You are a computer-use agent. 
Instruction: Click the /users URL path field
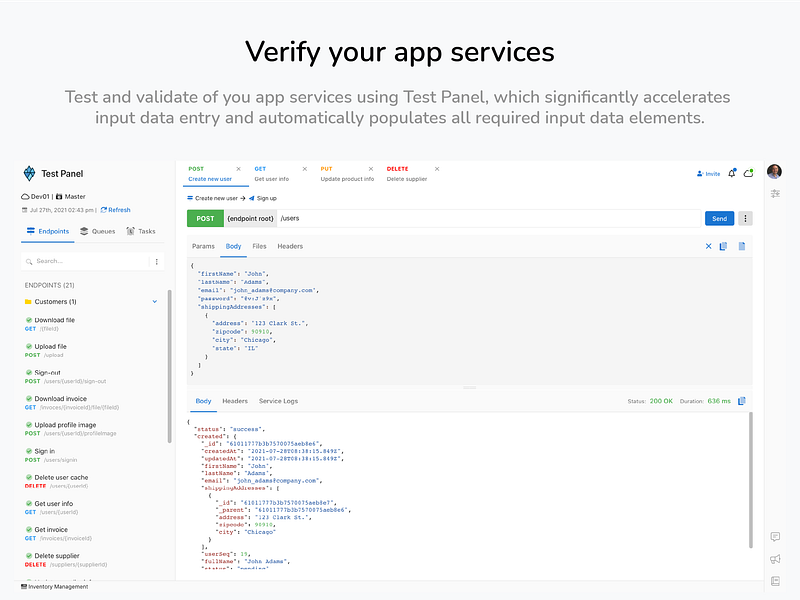(x=489, y=218)
